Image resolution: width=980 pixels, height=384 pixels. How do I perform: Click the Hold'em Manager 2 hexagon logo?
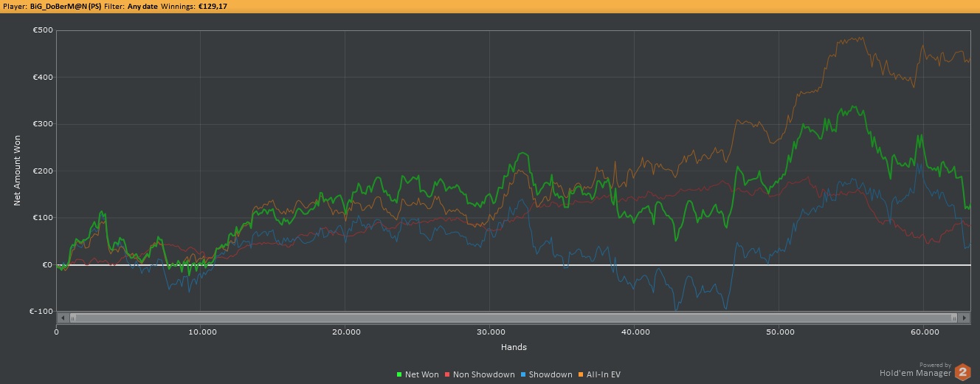click(962, 371)
